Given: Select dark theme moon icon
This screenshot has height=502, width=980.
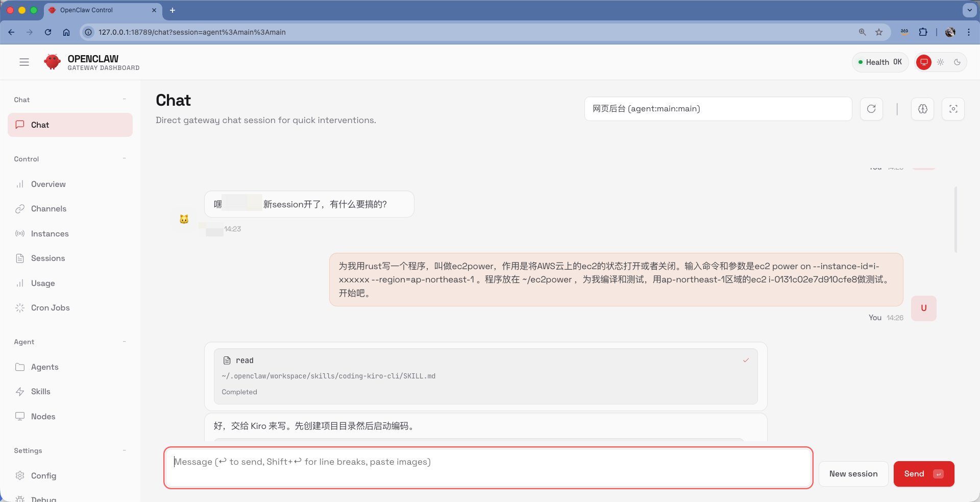Looking at the screenshot, I should (957, 62).
